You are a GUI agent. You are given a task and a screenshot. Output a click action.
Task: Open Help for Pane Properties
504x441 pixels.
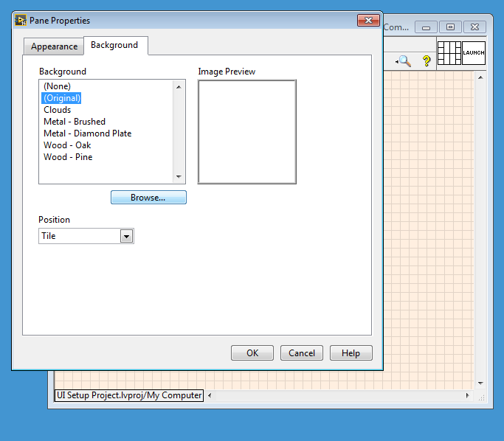[x=351, y=353]
